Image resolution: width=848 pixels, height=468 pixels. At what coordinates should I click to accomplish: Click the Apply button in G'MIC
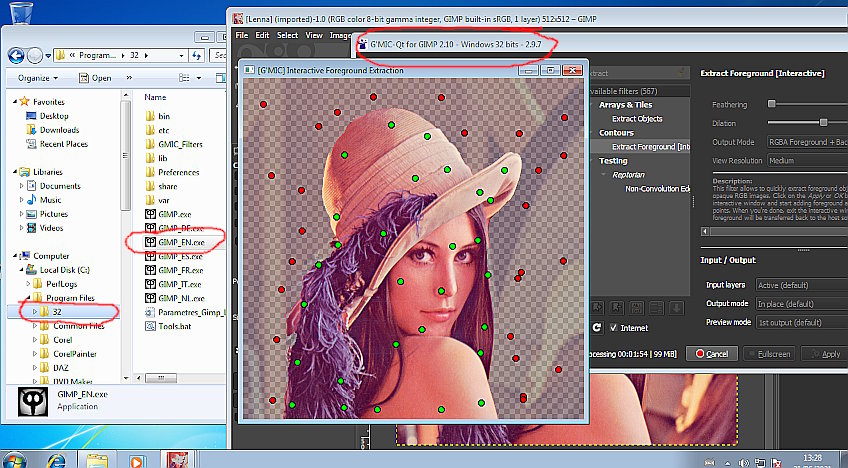[825, 354]
